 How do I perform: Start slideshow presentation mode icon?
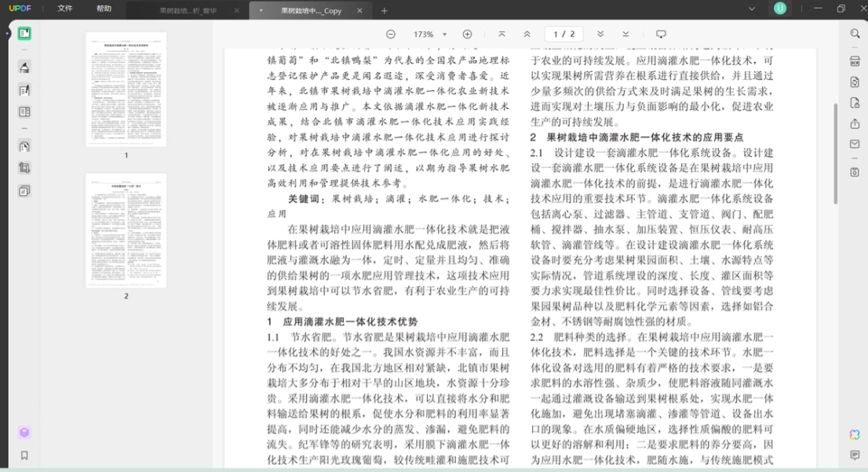[x=661, y=34]
